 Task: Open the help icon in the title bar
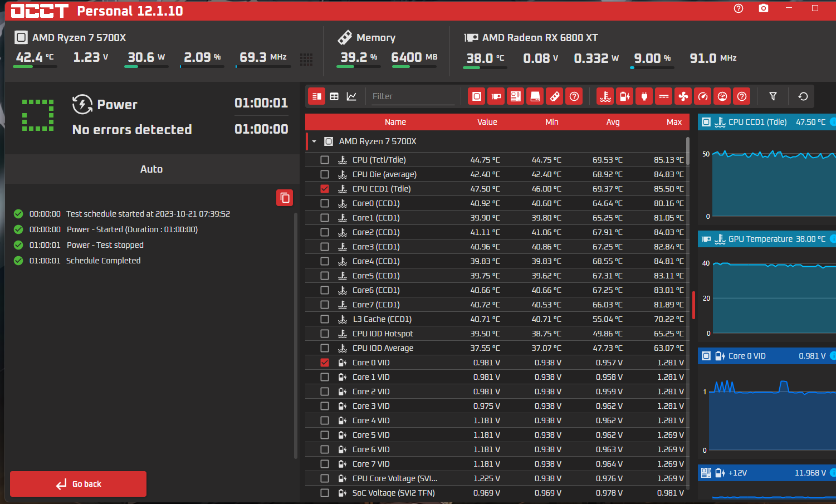[x=739, y=8]
